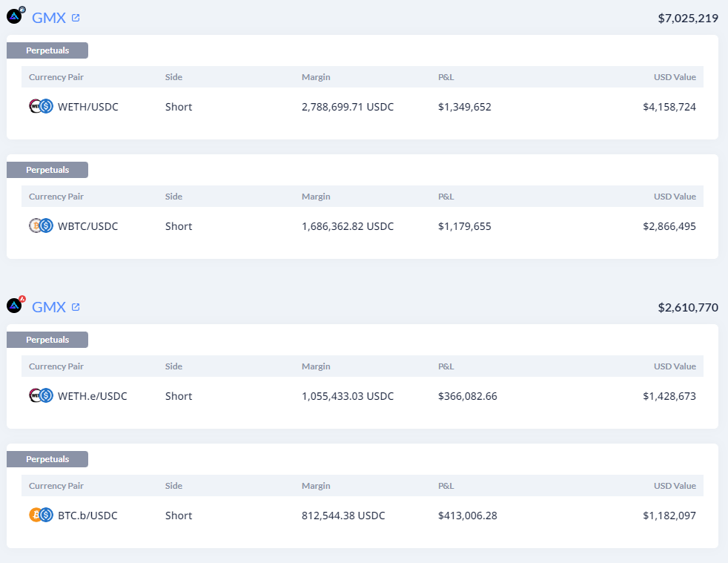
Task: Click the BTC.b/USDC token pair icon
Action: click(x=41, y=515)
